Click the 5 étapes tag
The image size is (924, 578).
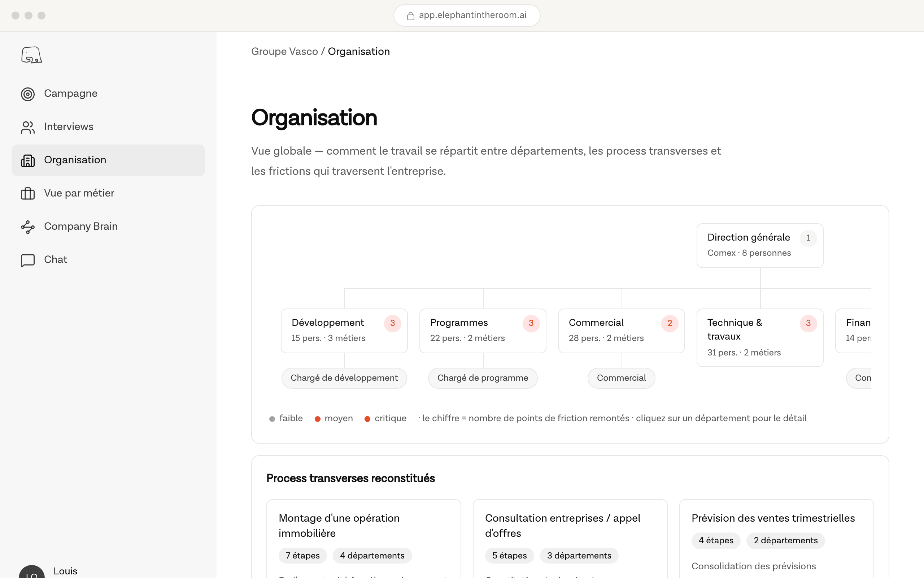(x=509, y=556)
